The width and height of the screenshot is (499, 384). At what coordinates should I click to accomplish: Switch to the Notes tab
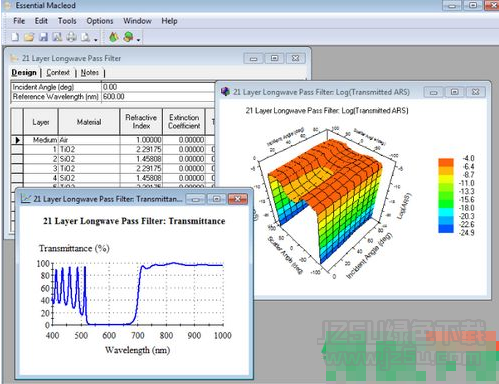(x=90, y=72)
